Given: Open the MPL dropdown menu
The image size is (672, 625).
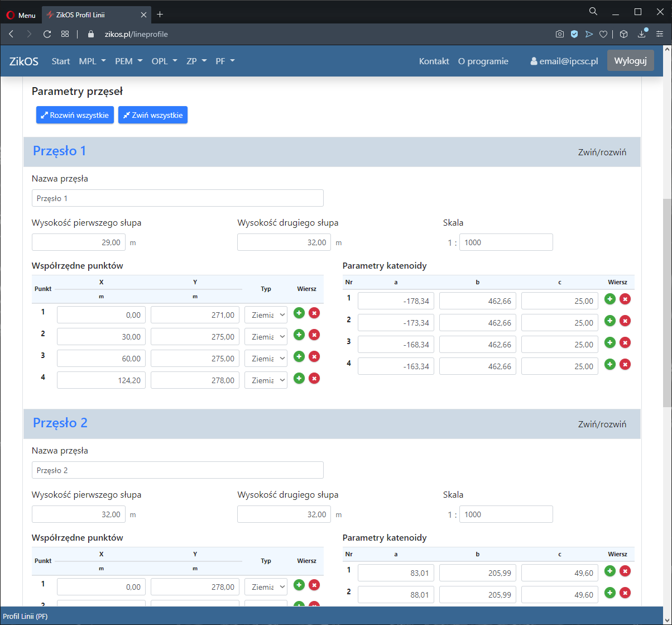Looking at the screenshot, I should tap(93, 61).
